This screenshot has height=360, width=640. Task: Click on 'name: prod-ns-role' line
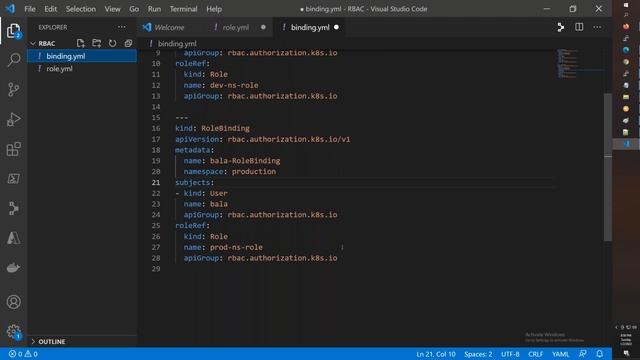(223, 247)
